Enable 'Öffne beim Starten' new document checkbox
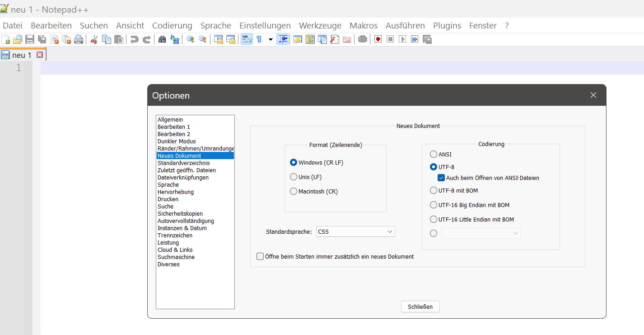This screenshot has height=335, width=644. (260, 256)
